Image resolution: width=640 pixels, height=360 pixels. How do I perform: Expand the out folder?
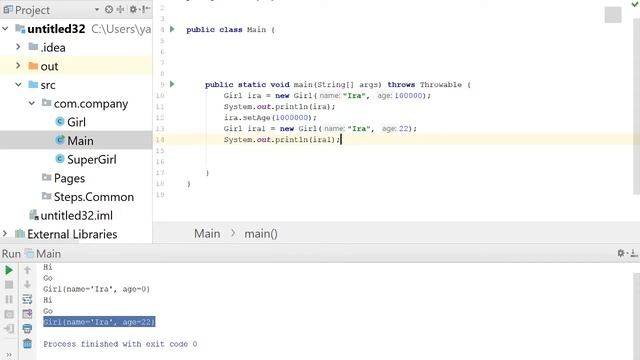18,66
